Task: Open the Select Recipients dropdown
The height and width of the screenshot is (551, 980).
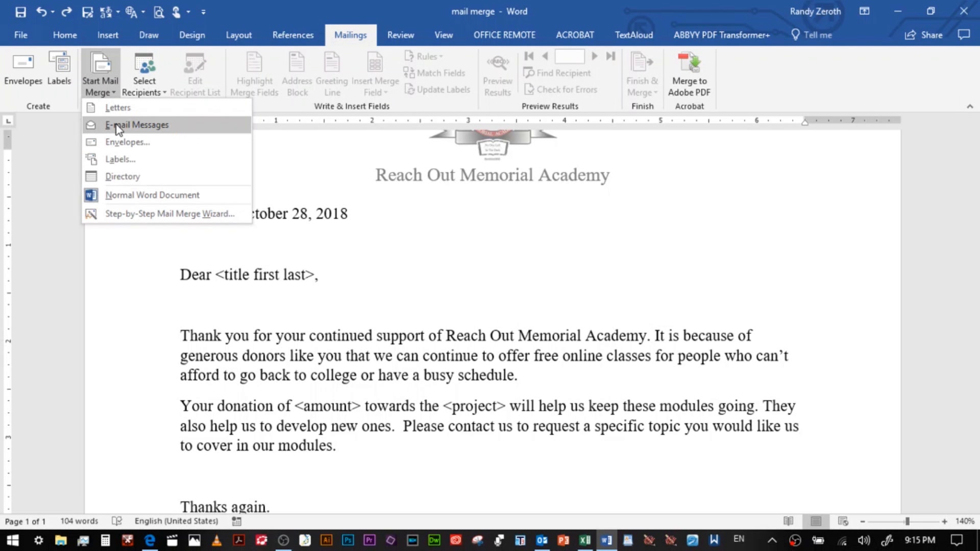Action: [144, 72]
